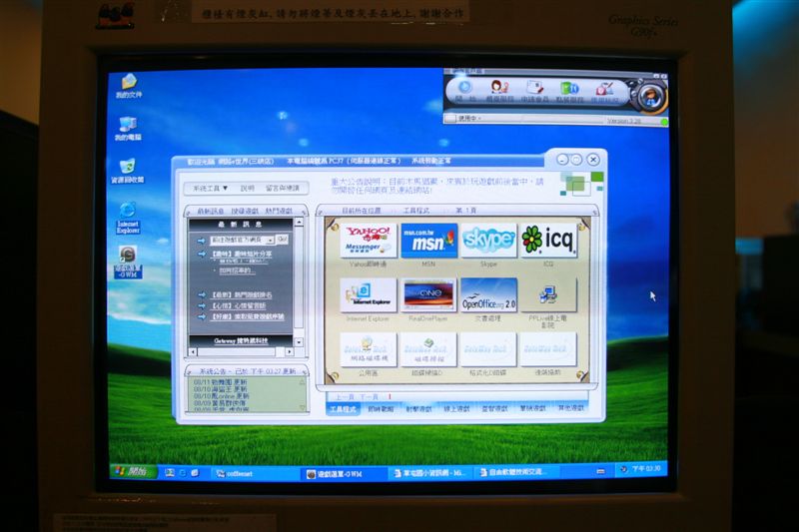The image size is (799, 532).
Task: Open the ICQ tile with green flower
Action: coord(548,241)
